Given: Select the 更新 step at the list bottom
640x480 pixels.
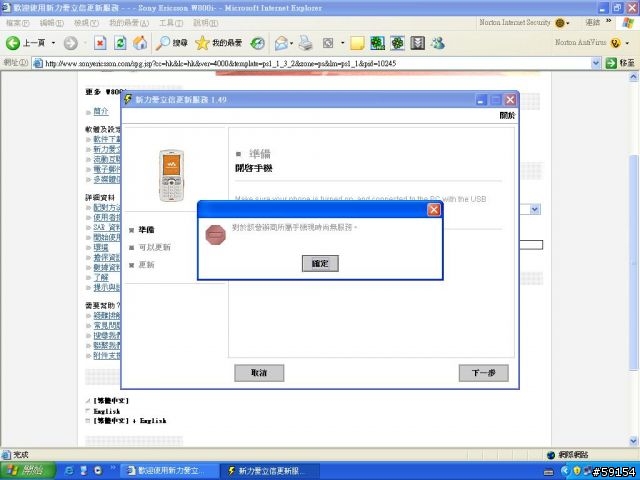Looking at the screenshot, I should tap(146, 265).
